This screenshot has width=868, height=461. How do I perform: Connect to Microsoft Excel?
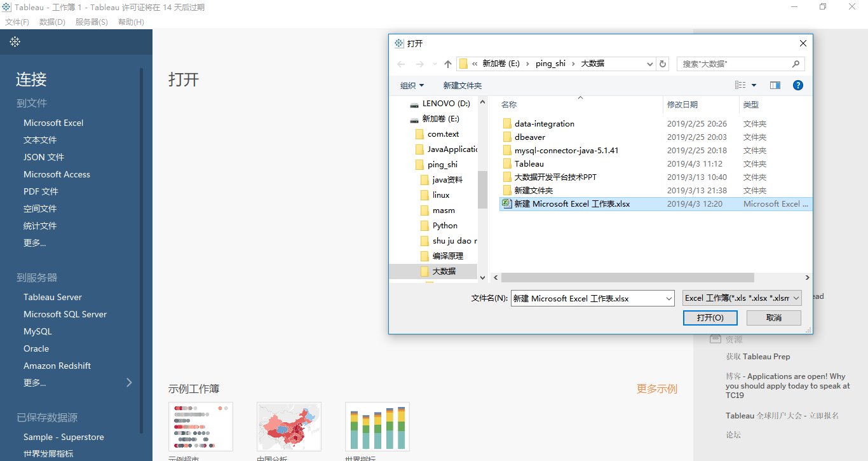click(x=53, y=123)
